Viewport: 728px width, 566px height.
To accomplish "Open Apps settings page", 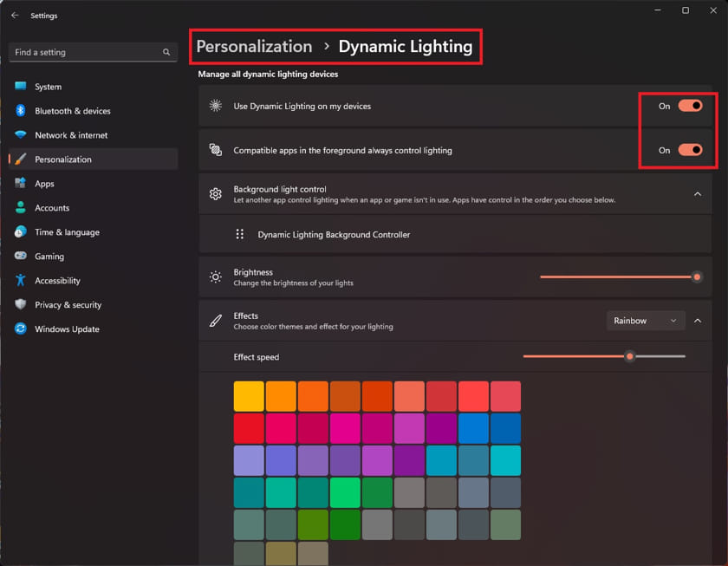I will click(93, 184).
